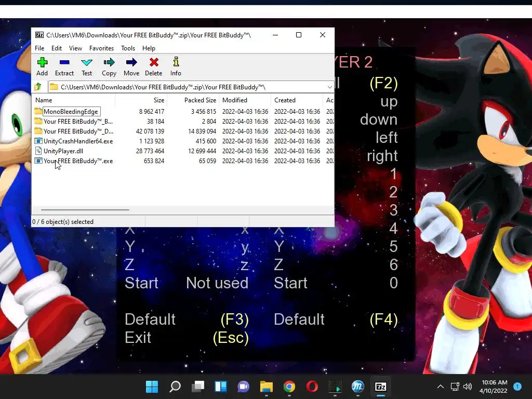Select the UnityPlayer.dll file name
Image resolution: width=532 pixels, height=399 pixels.
point(63,151)
